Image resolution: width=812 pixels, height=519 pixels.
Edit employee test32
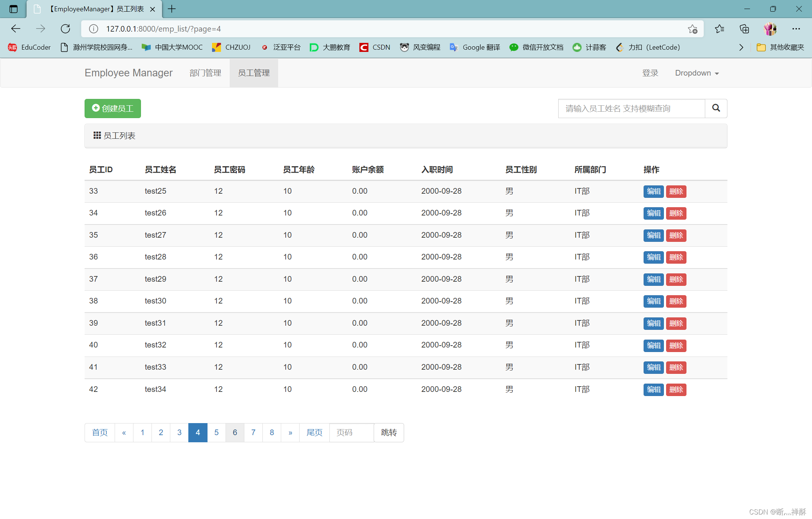tap(653, 346)
